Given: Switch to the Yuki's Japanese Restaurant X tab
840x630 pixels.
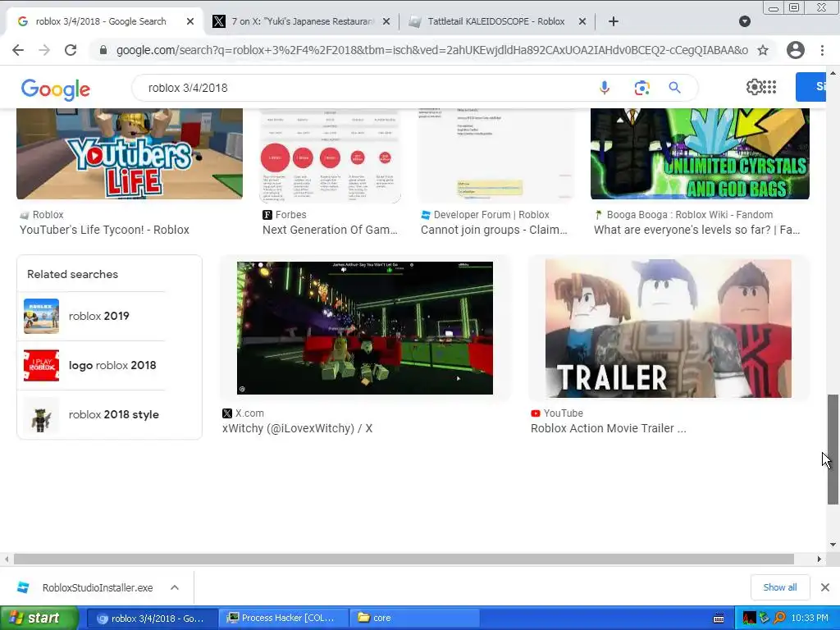Looking at the screenshot, I should (x=303, y=21).
